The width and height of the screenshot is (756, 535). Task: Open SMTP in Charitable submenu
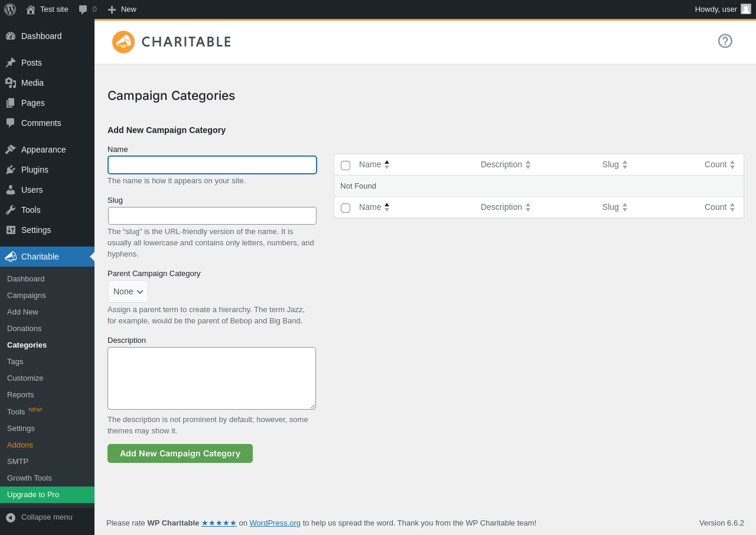pyautogui.click(x=18, y=461)
